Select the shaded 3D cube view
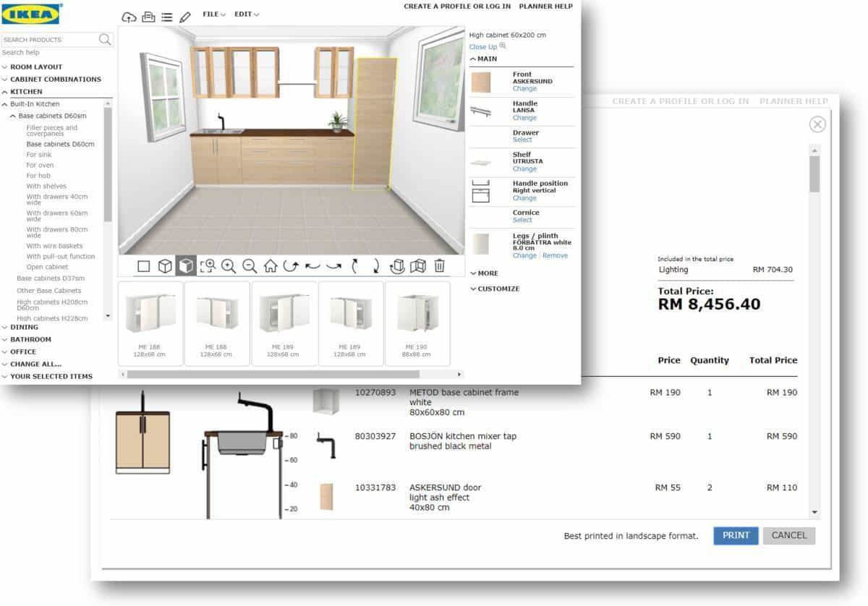Screen dimensions: 868x606 coord(186,265)
